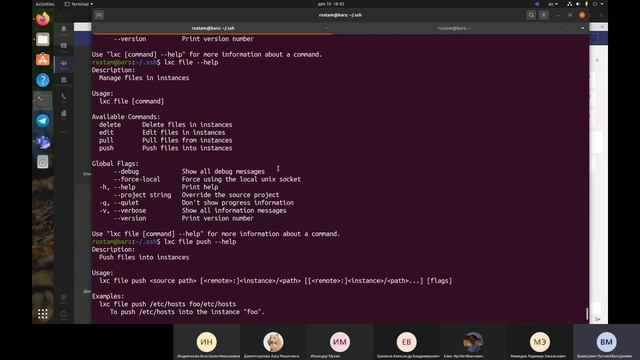
Task: Open keyboard language en dropdown
Action: click(553, 4)
